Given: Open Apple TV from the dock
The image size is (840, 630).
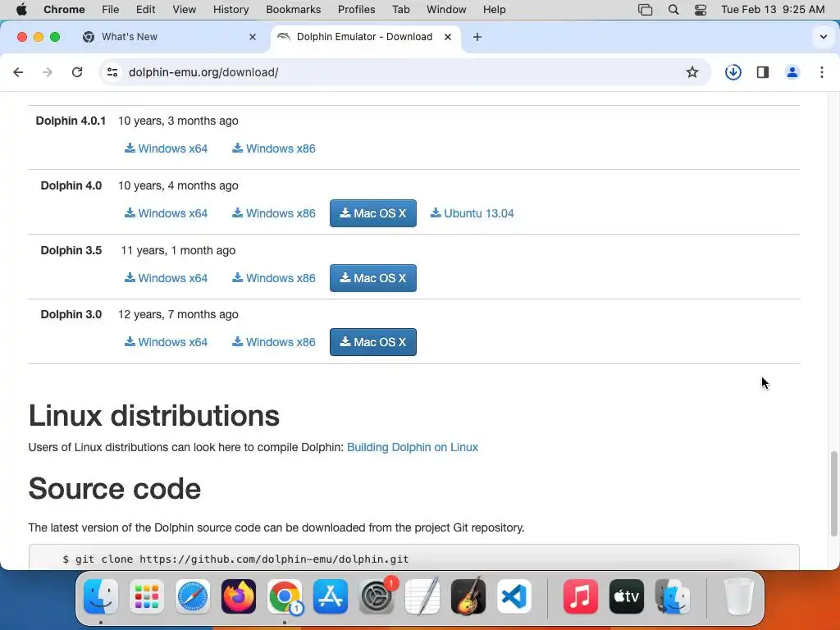Looking at the screenshot, I should pos(627,597).
